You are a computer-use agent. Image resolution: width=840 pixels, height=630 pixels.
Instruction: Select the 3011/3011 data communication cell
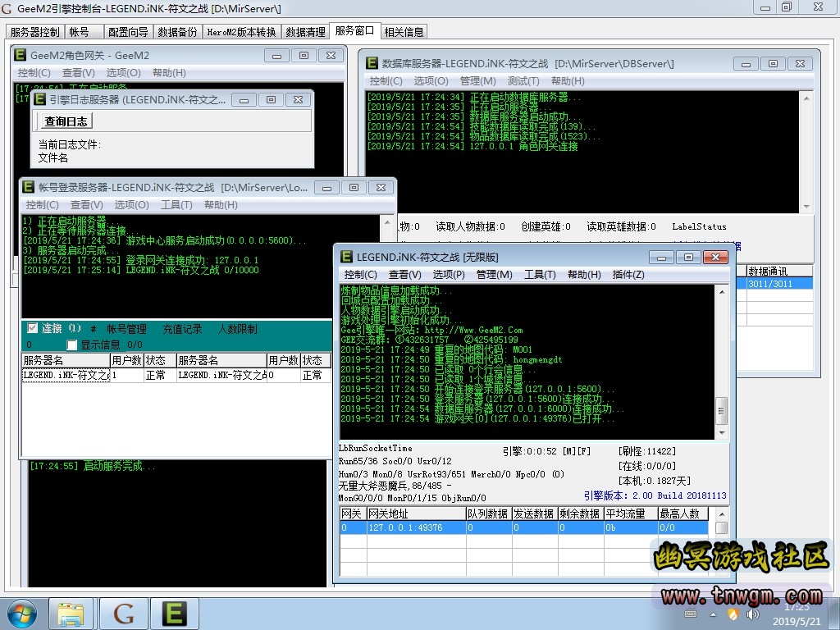point(779,283)
